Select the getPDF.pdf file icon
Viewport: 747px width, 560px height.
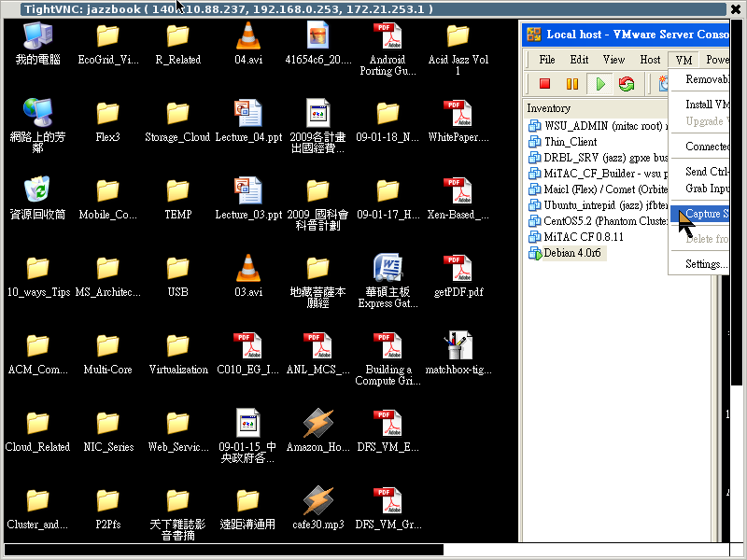click(458, 275)
